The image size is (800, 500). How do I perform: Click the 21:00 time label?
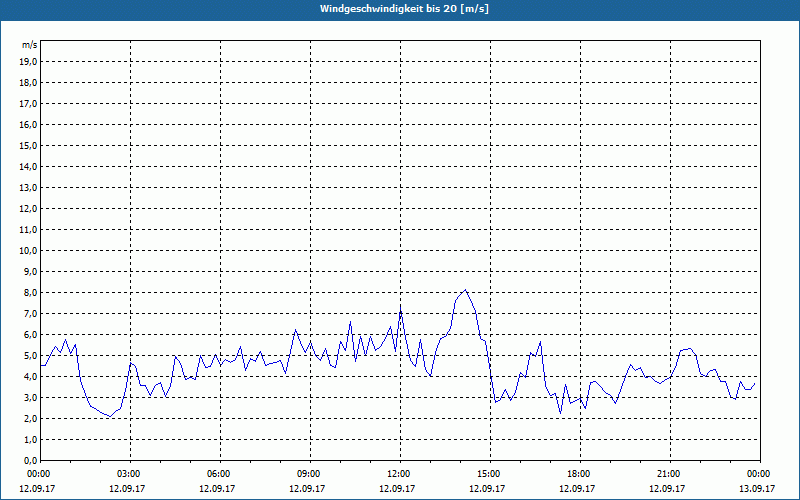tap(670, 474)
